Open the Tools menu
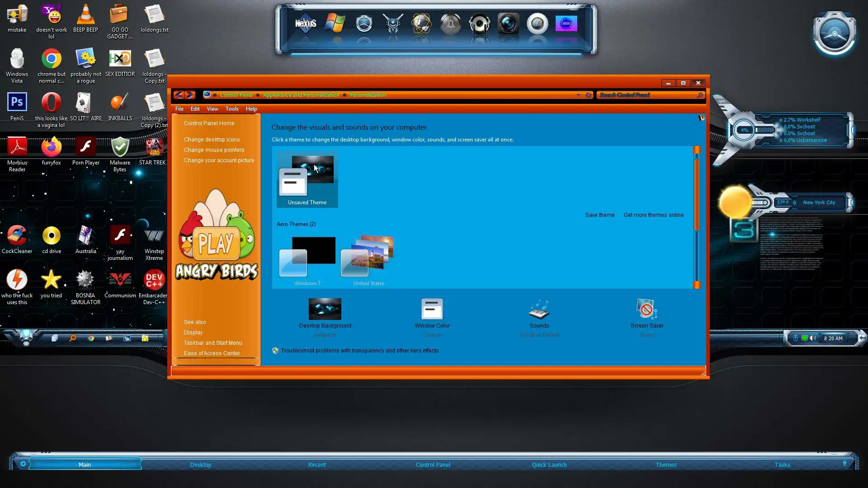 point(232,109)
